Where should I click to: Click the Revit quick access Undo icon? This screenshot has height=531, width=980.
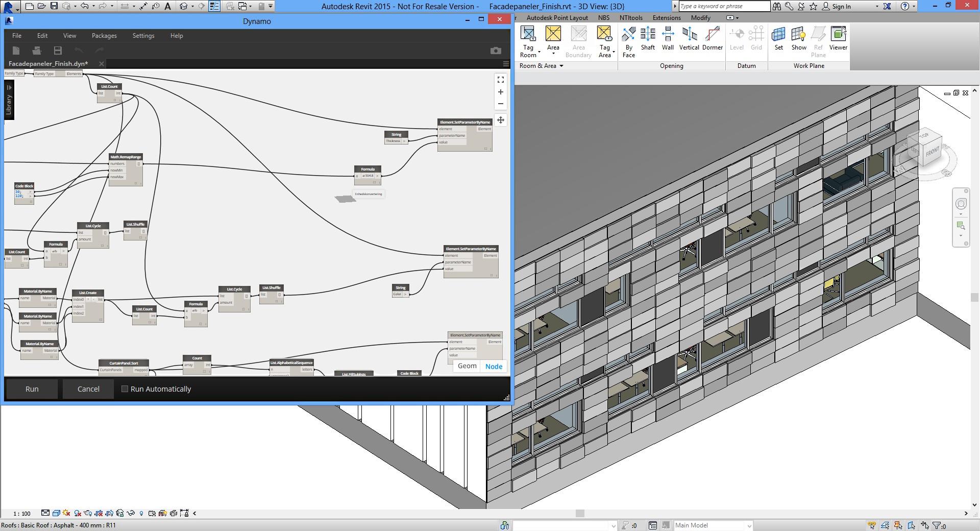(x=85, y=6)
